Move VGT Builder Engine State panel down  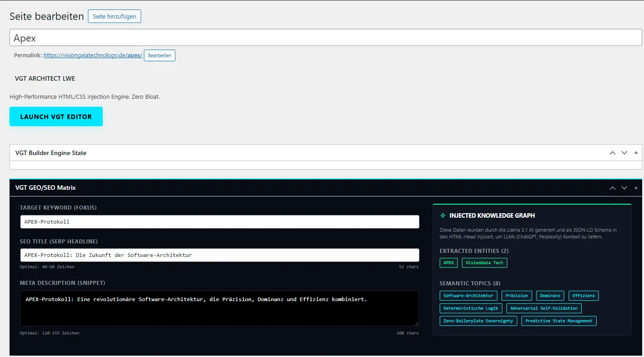[x=624, y=153]
